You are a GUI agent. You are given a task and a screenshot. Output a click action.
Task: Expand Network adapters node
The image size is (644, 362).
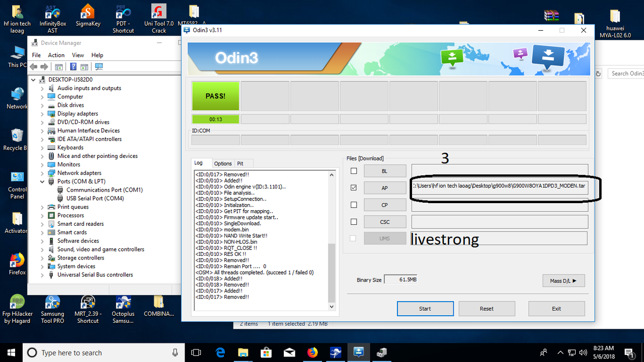pyautogui.click(x=43, y=173)
